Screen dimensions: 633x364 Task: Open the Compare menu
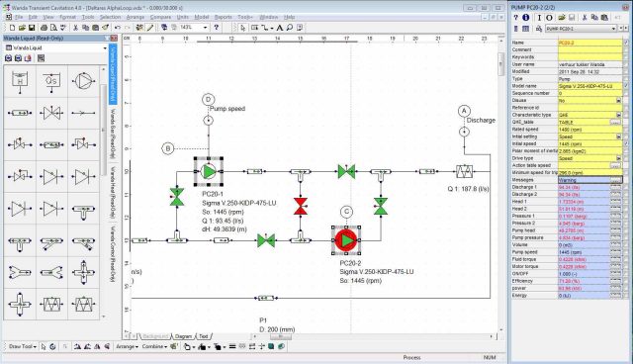pos(160,17)
